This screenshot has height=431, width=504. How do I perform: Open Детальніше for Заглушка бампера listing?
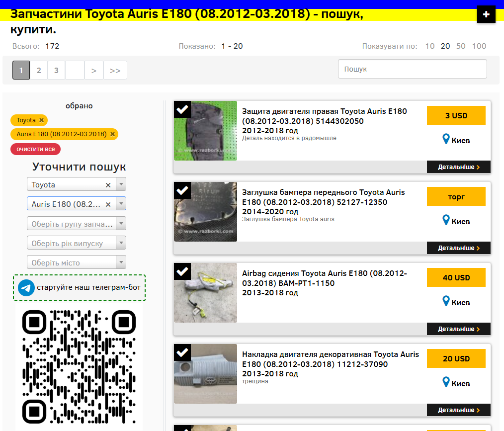pos(459,248)
